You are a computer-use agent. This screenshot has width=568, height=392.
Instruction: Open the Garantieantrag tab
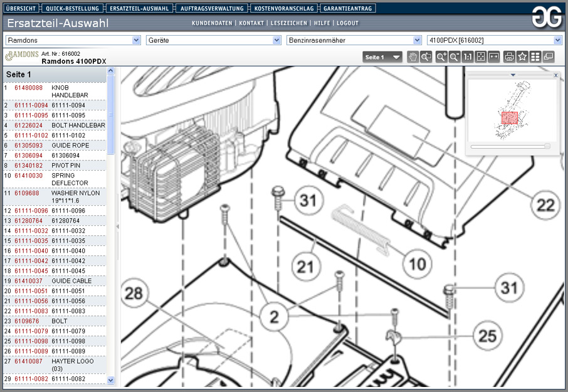pyautogui.click(x=348, y=8)
